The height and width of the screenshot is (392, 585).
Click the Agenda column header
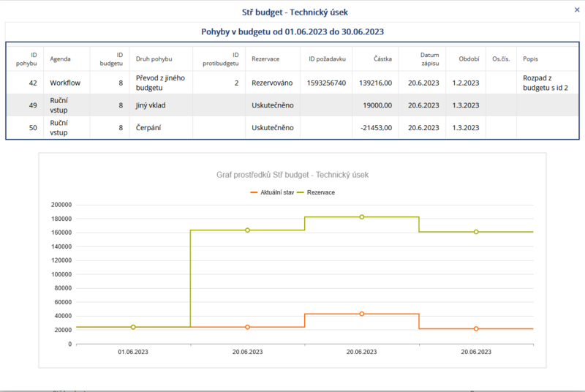click(60, 59)
